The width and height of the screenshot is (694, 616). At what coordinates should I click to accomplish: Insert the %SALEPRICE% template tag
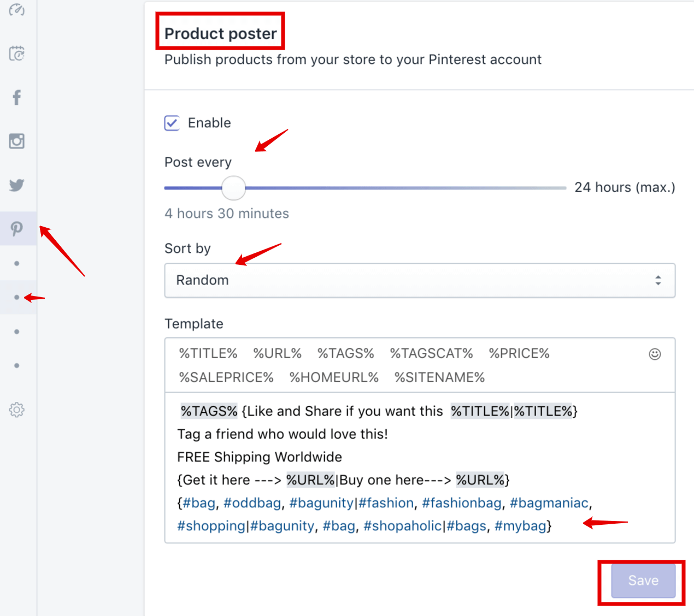pyautogui.click(x=226, y=377)
